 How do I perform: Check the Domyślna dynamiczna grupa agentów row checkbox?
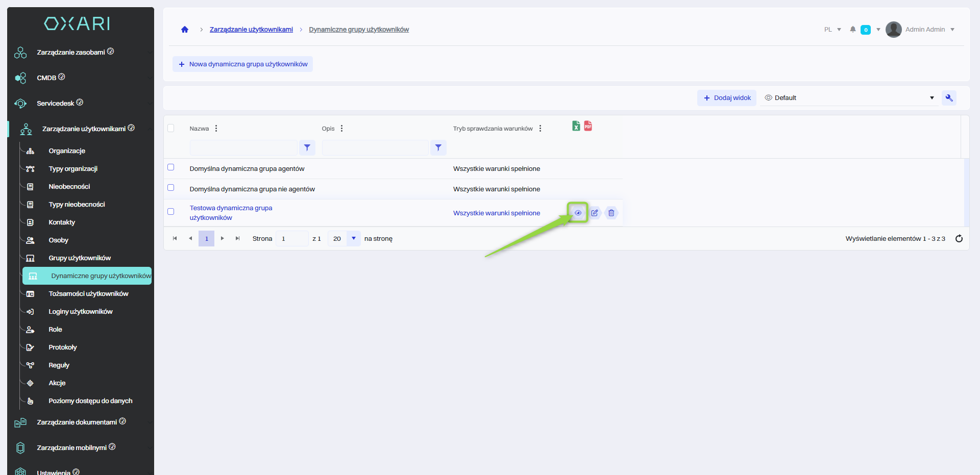point(171,167)
